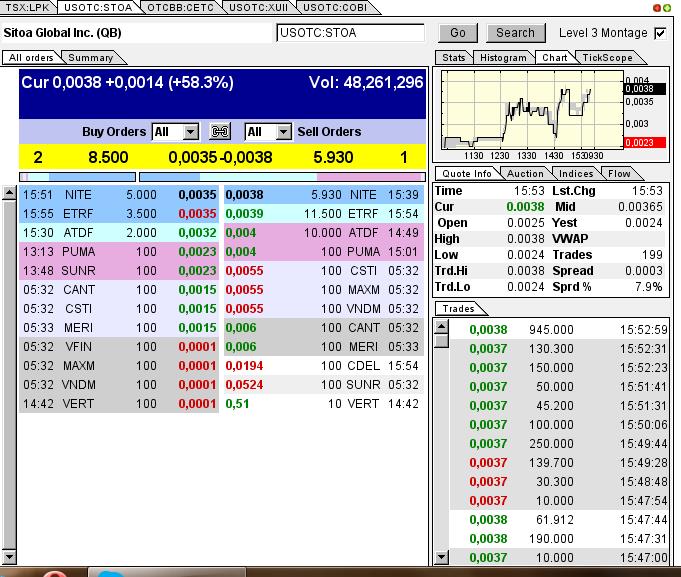Open the Histogram tab
The height and width of the screenshot is (577, 681).
pos(502,58)
